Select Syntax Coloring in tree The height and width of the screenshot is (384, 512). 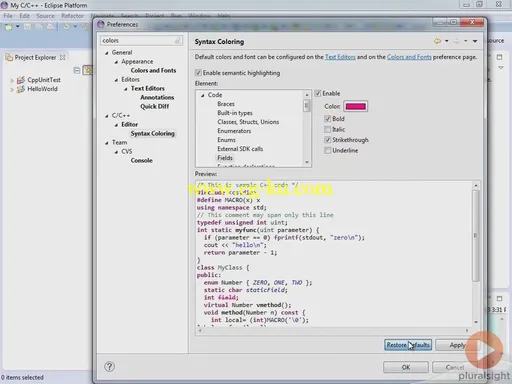point(152,133)
